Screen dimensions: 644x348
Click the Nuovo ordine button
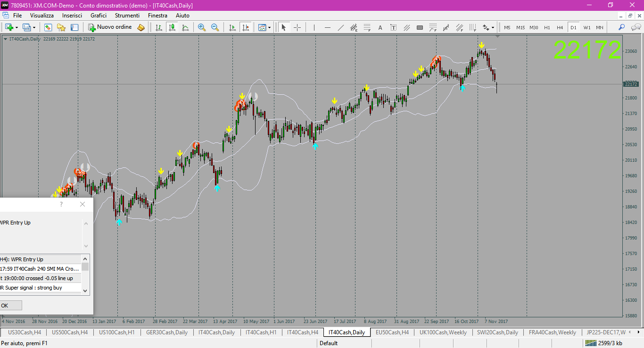(x=110, y=27)
